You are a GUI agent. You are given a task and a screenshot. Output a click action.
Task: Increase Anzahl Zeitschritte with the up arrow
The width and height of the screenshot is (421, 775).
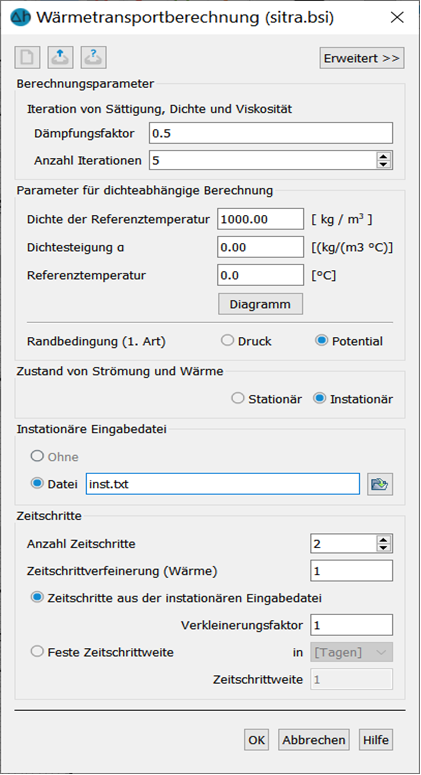click(383, 539)
